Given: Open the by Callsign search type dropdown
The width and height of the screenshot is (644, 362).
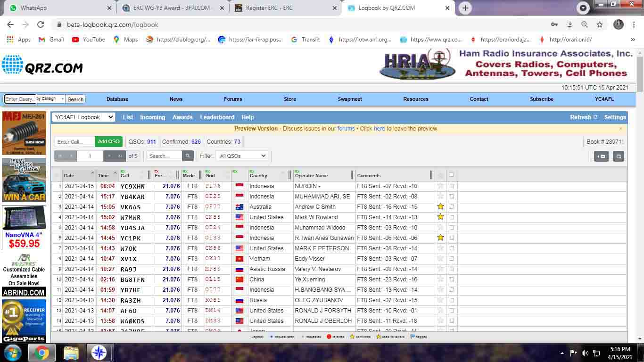Looking at the screenshot, I should point(50,99).
